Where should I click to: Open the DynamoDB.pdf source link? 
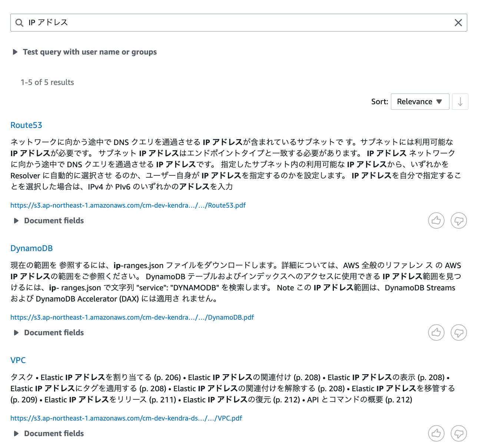132,317
